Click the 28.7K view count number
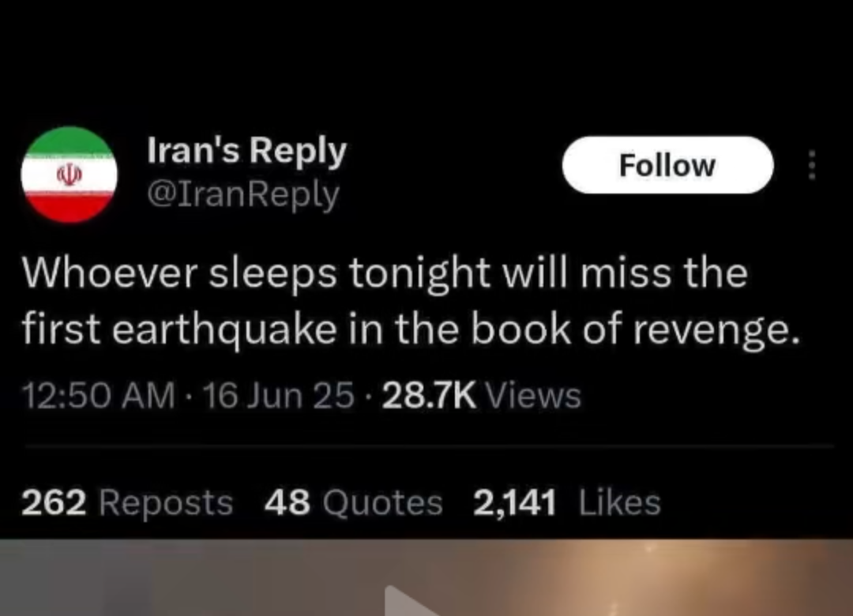The width and height of the screenshot is (853, 616). [429, 395]
